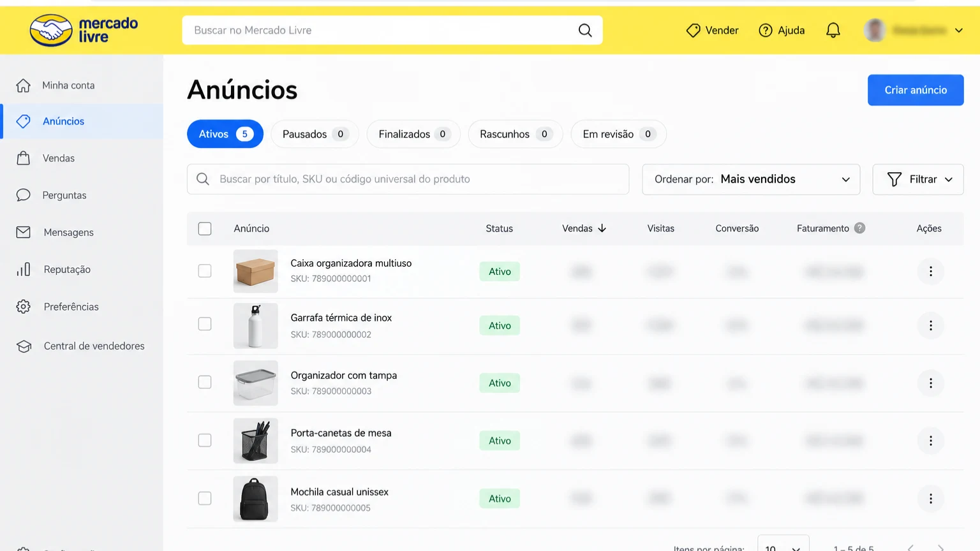Open the Mochila casual unissex listing title
The width and height of the screenshot is (980, 551).
coord(339,492)
